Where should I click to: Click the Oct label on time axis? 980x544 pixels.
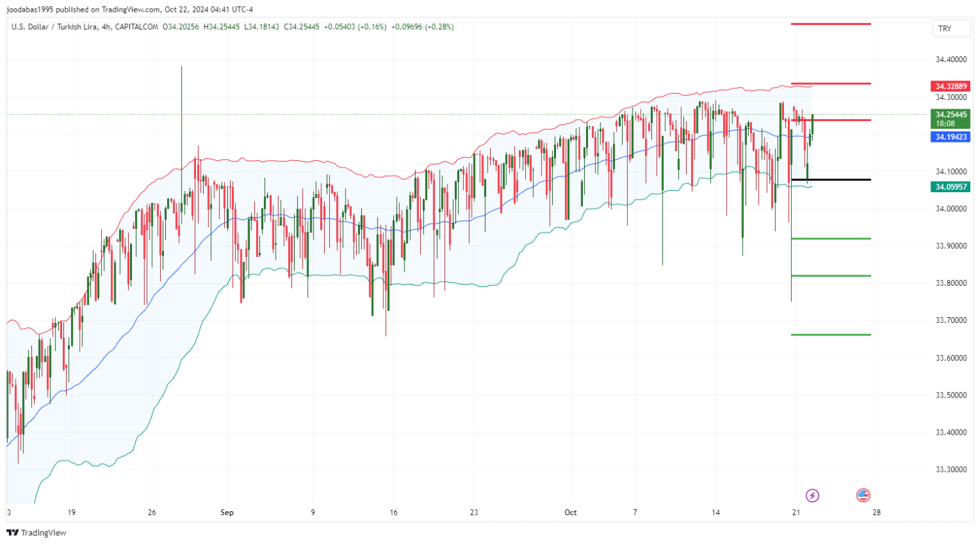pos(570,513)
